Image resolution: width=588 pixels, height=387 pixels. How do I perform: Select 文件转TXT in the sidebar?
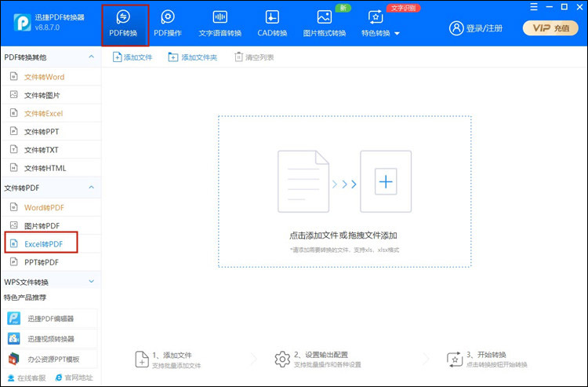click(51, 150)
